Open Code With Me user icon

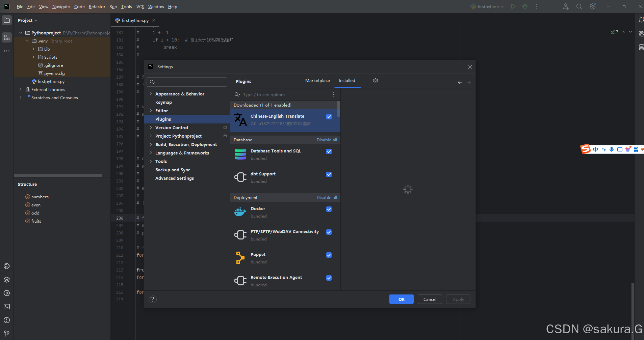[x=566, y=6]
